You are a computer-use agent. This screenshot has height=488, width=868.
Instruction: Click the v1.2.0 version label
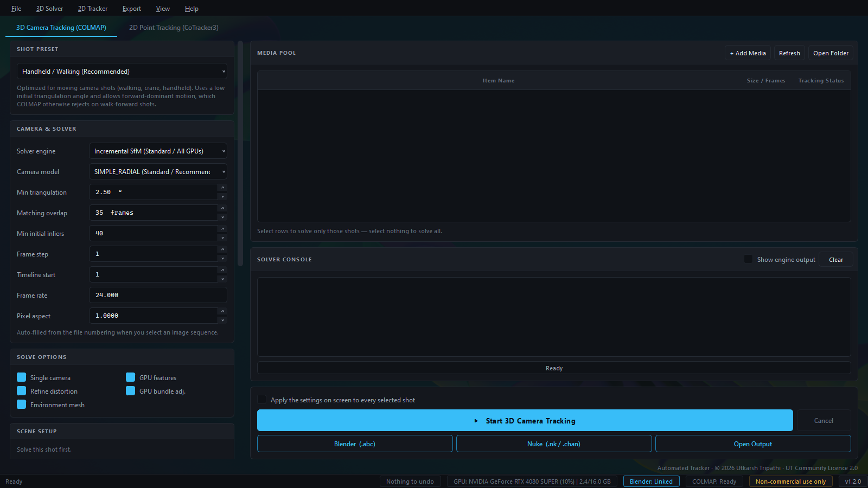click(x=853, y=481)
